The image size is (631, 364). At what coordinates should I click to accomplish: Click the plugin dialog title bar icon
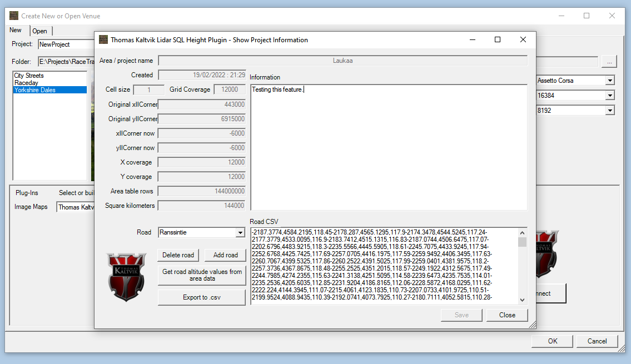click(x=103, y=40)
